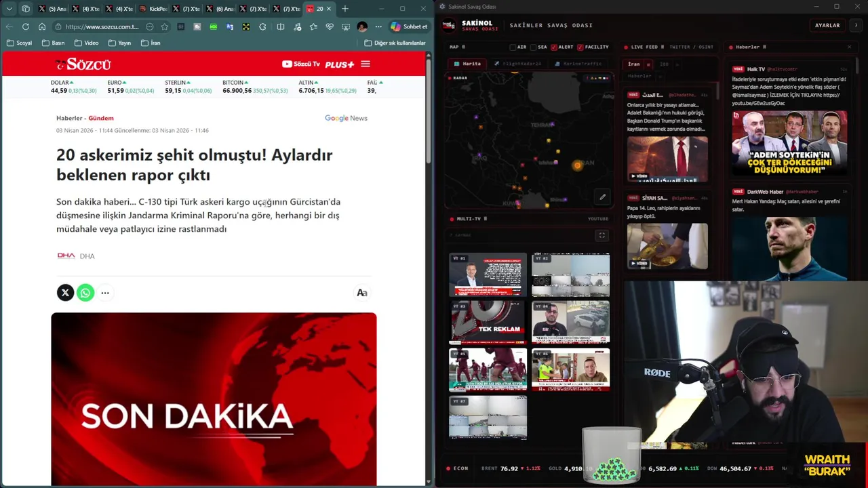Open the Sohbet et Copilot button
Screen dimensions: 868x488
point(409,26)
